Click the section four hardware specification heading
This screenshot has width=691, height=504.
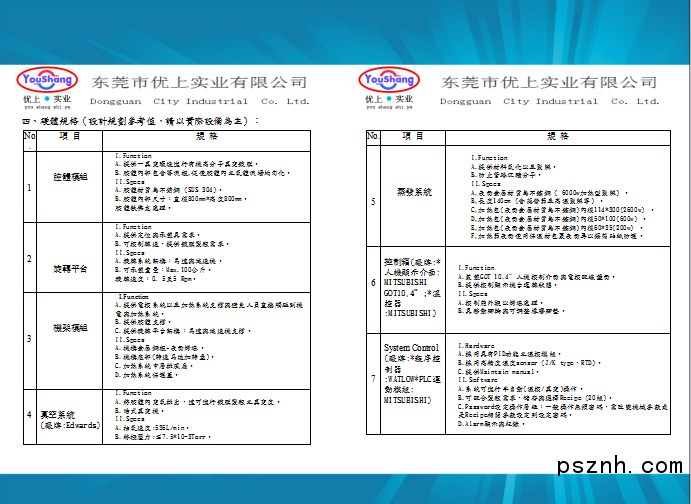tap(140, 120)
